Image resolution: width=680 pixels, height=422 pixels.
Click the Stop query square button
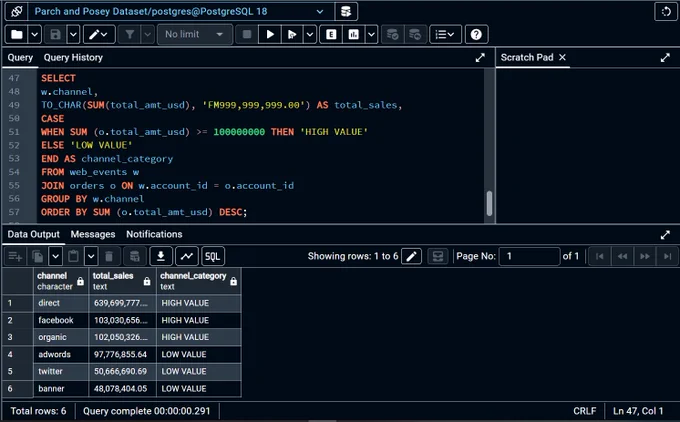click(247, 34)
